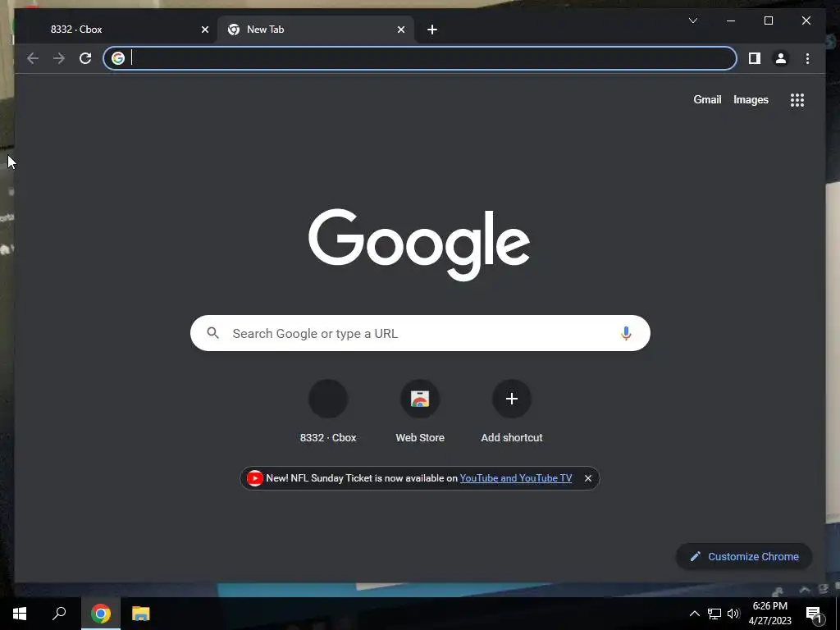Open the Chrome side panel
This screenshot has height=630, width=840.
coord(755,58)
